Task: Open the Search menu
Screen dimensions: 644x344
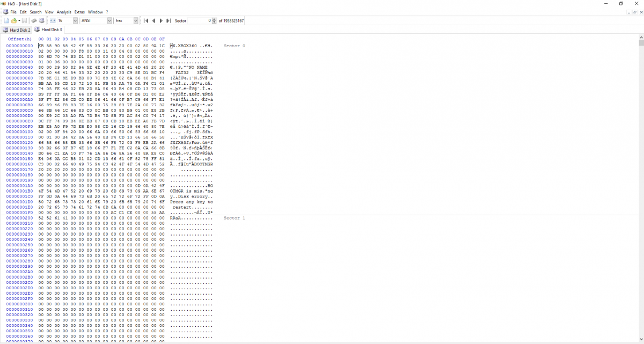Action: 35,12
